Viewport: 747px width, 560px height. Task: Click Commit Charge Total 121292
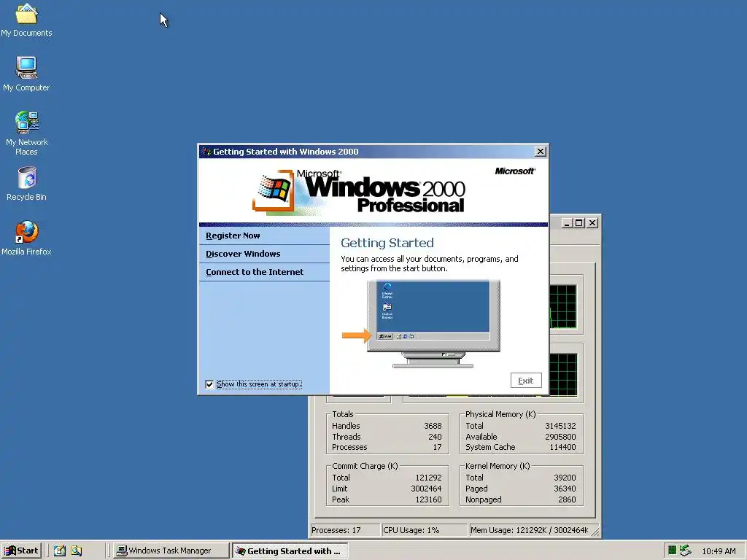(428, 478)
